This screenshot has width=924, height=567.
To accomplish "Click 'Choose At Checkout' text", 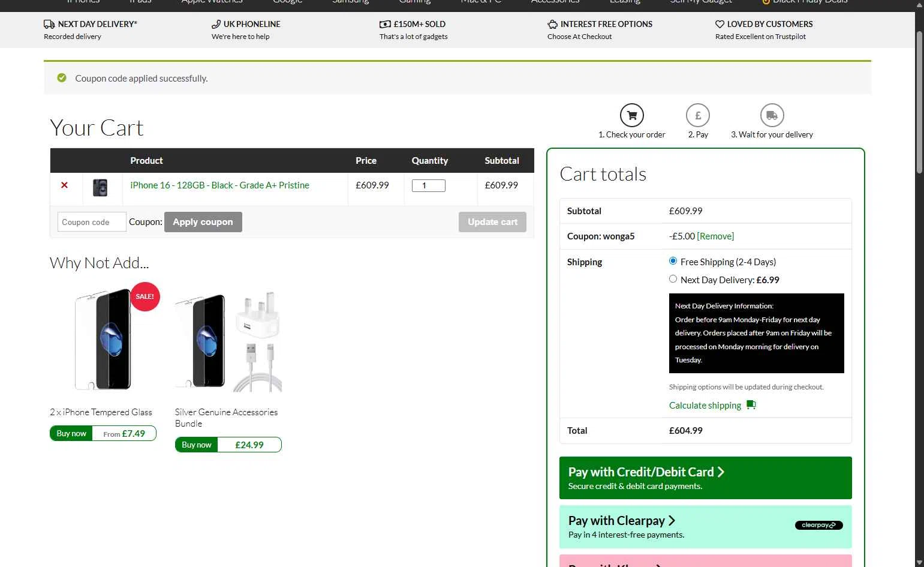I will [579, 37].
